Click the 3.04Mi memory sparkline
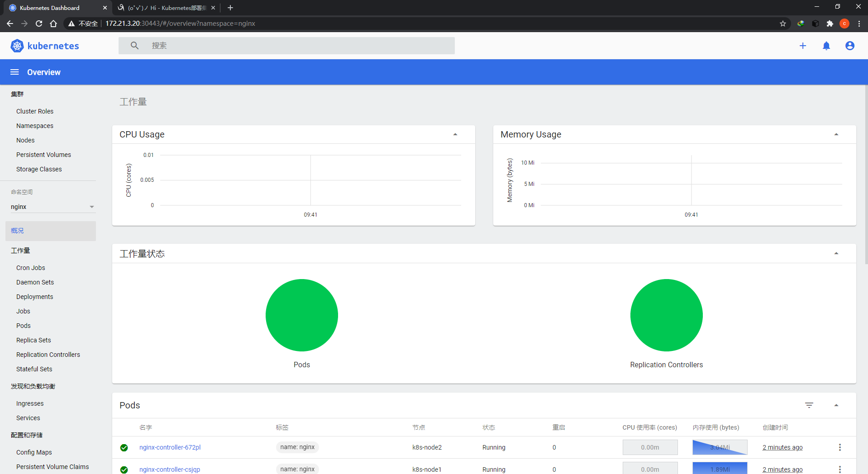 tap(720, 447)
